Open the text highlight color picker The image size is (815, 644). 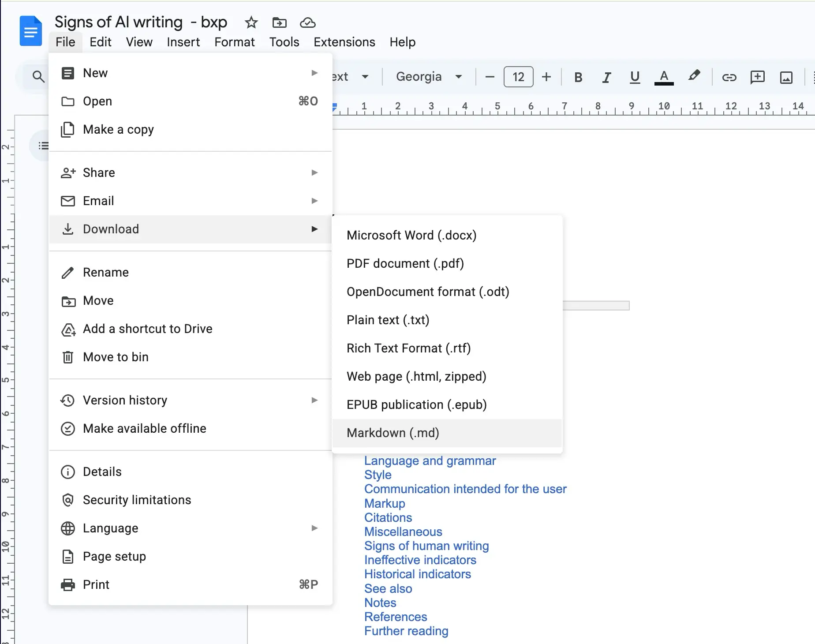point(694,77)
